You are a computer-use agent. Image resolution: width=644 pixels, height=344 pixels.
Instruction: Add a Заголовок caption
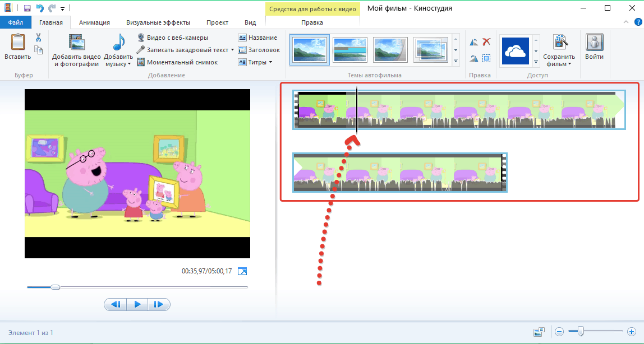tap(259, 50)
